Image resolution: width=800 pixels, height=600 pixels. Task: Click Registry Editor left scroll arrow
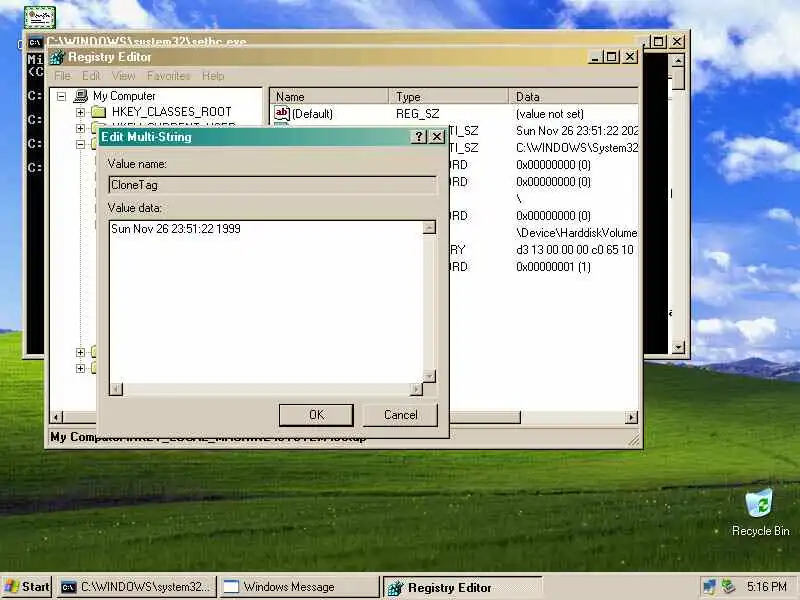tap(57, 417)
